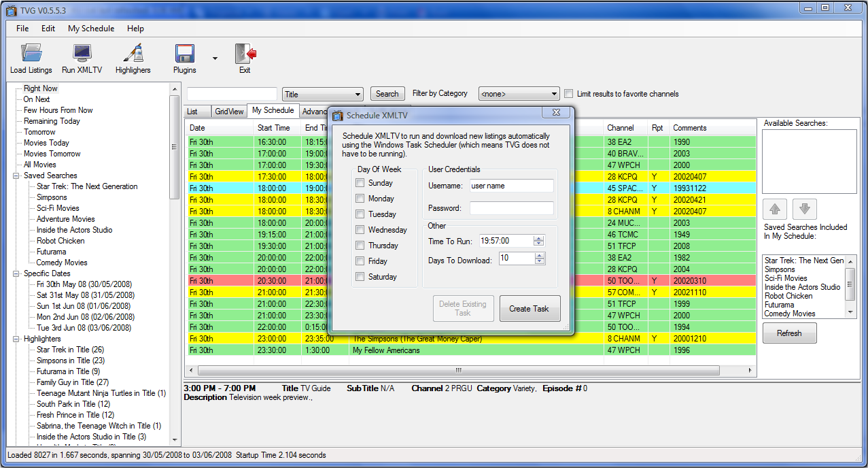Image resolution: width=868 pixels, height=468 pixels.
Task: Open Adventure Movies saved search
Action: click(66, 219)
